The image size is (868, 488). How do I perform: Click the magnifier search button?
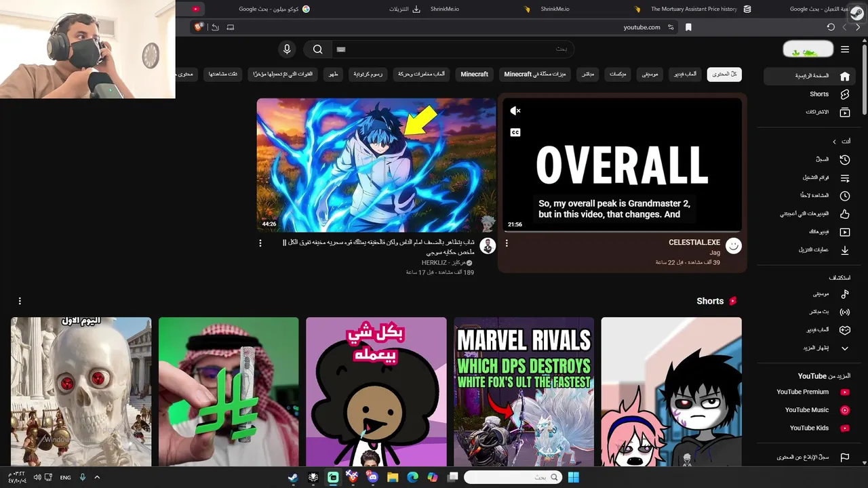[x=317, y=49]
